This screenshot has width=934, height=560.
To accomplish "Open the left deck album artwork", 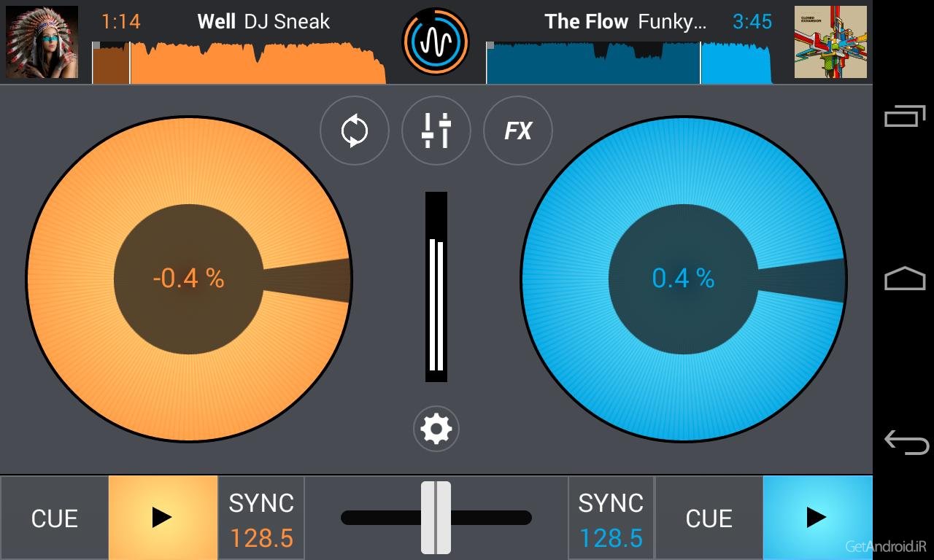I will pos(42,42).
